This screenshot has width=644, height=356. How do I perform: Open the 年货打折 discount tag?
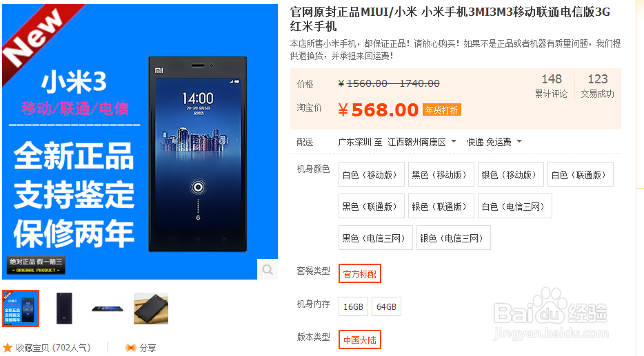pos(441,110)
